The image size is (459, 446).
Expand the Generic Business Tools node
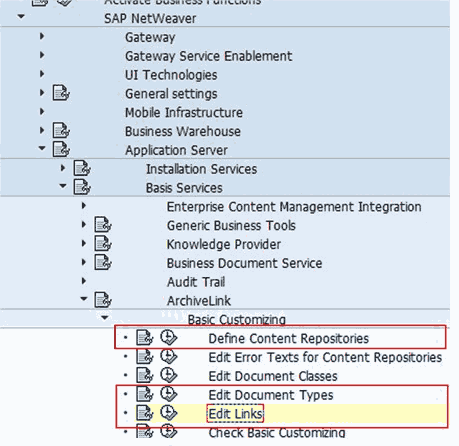point(84,224)
